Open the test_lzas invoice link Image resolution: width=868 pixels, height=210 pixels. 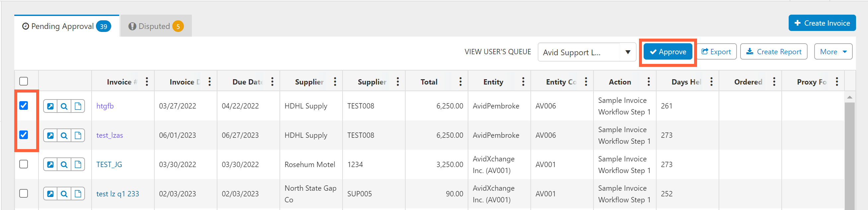[110, 135]
